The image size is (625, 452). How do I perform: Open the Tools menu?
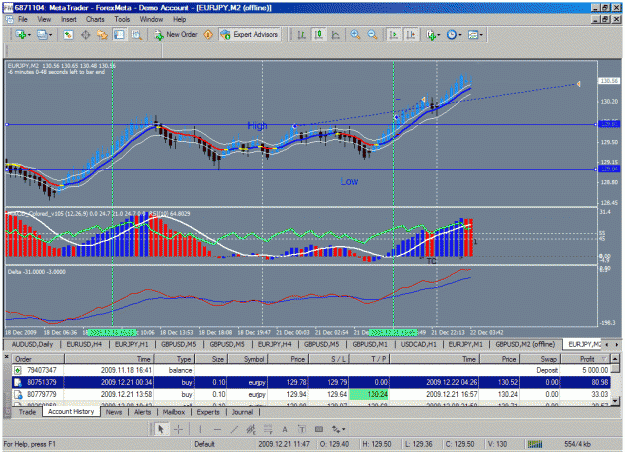coord(122,19)
